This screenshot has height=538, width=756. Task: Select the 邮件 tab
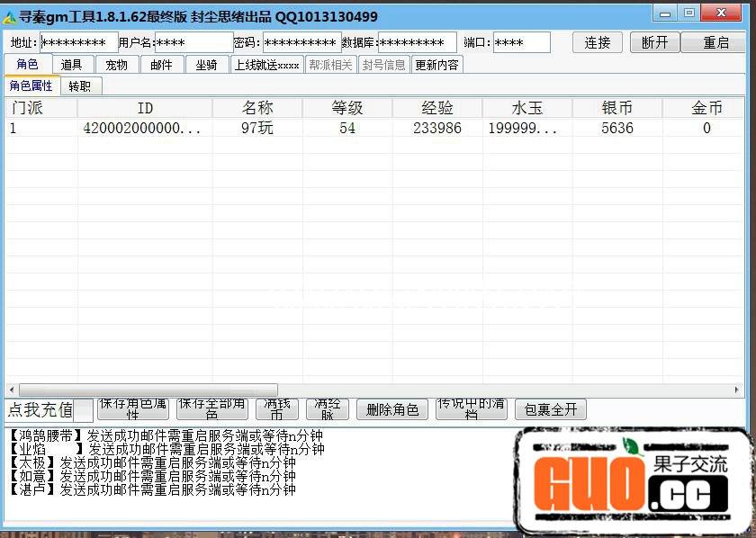[162, 65]
